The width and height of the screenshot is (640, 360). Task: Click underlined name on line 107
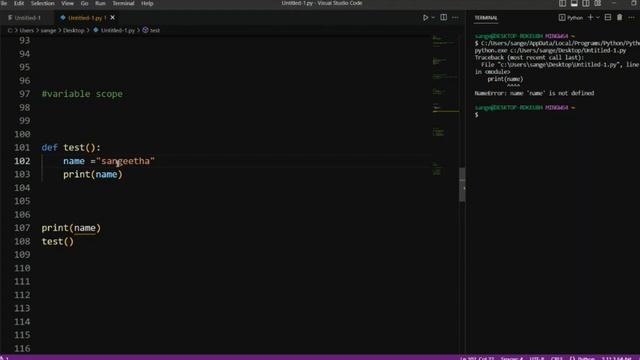tap(84, 228)
